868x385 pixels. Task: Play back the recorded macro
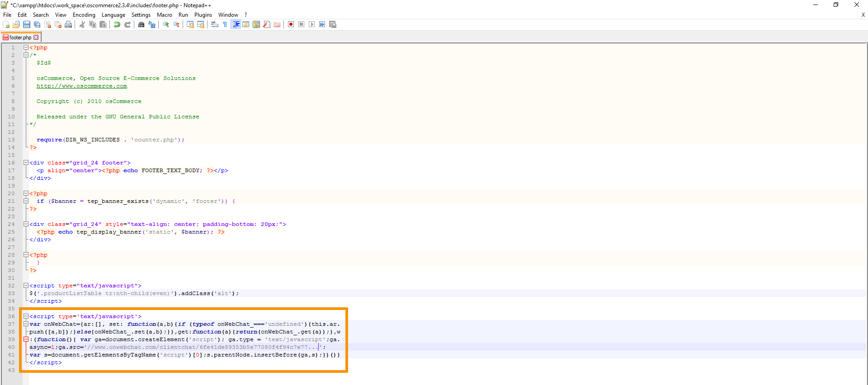[312, 24]
